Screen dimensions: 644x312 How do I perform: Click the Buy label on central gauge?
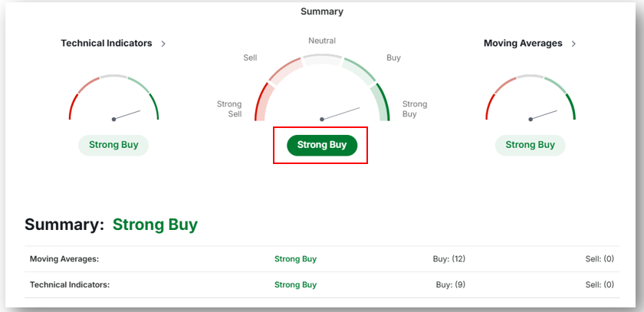click(x=393, y=58)
